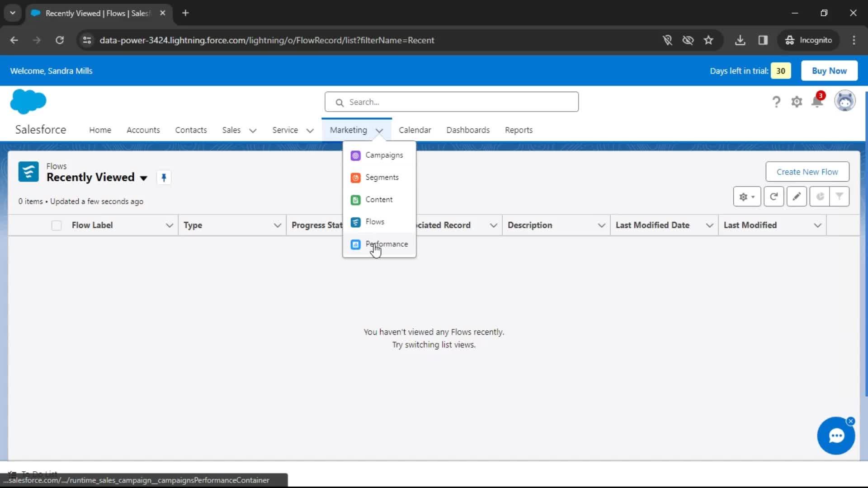Click the green Content icon
The image size is (868, 488).
(356, 200)
